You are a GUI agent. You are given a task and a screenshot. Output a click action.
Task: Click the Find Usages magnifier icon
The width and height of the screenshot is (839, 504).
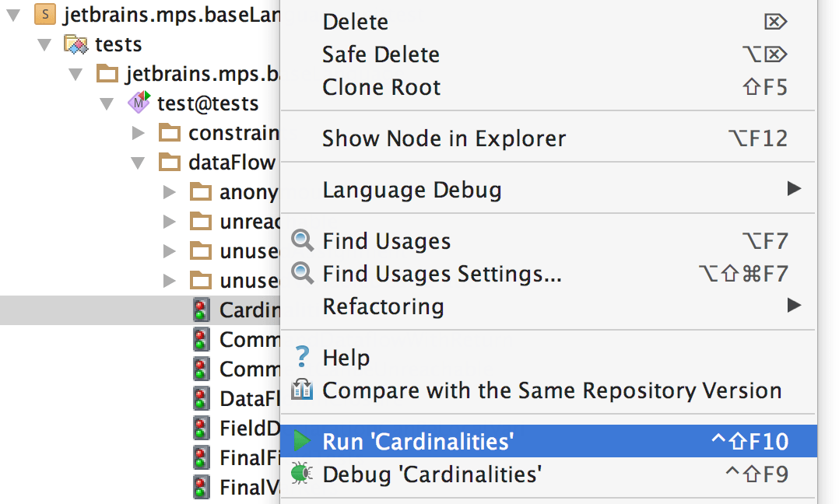point(302,241)
